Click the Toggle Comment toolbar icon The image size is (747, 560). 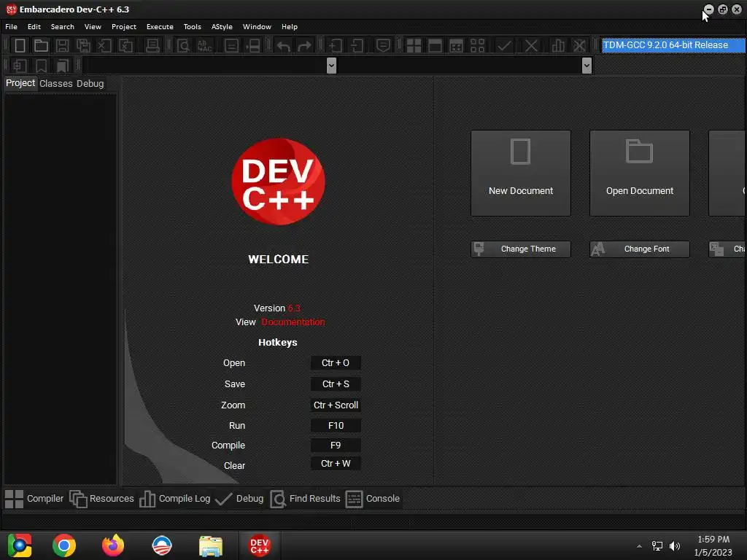point(383,46)
